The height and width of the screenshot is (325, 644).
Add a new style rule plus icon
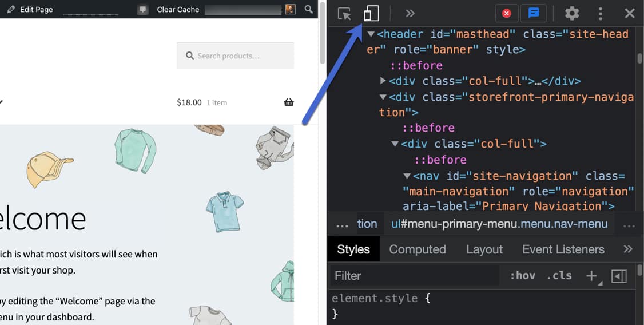coord(592,276)
